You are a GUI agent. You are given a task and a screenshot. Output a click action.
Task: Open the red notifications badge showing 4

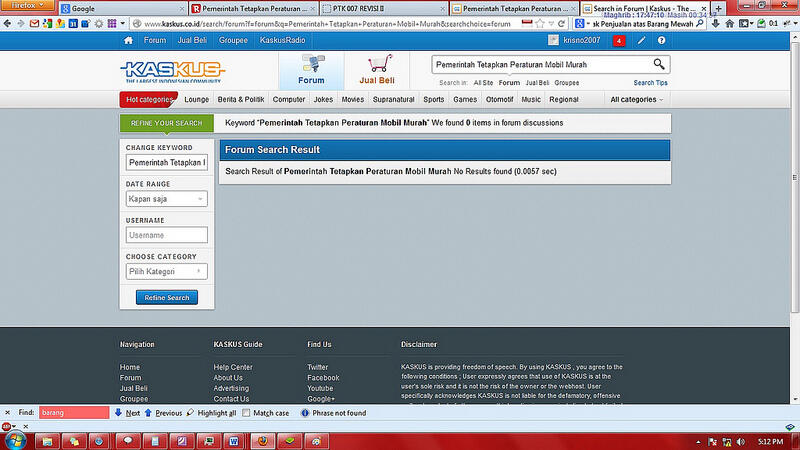tap(619, 40)
